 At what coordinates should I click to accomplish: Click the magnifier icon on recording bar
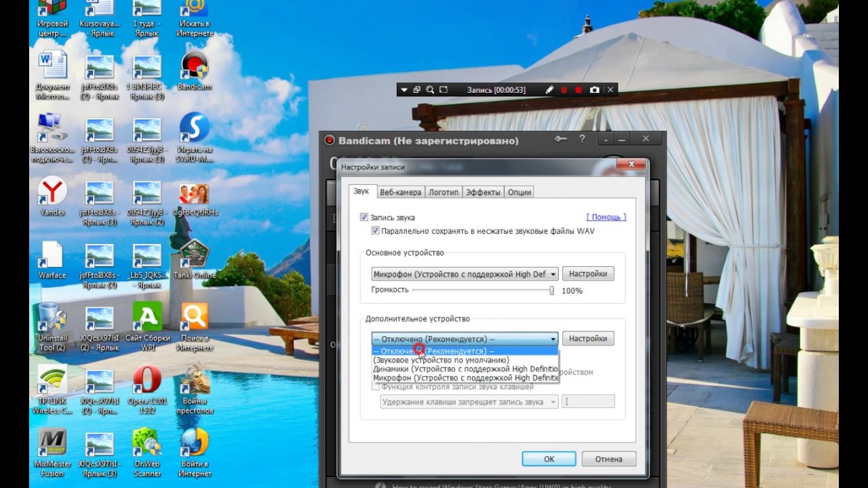(430, 89)
